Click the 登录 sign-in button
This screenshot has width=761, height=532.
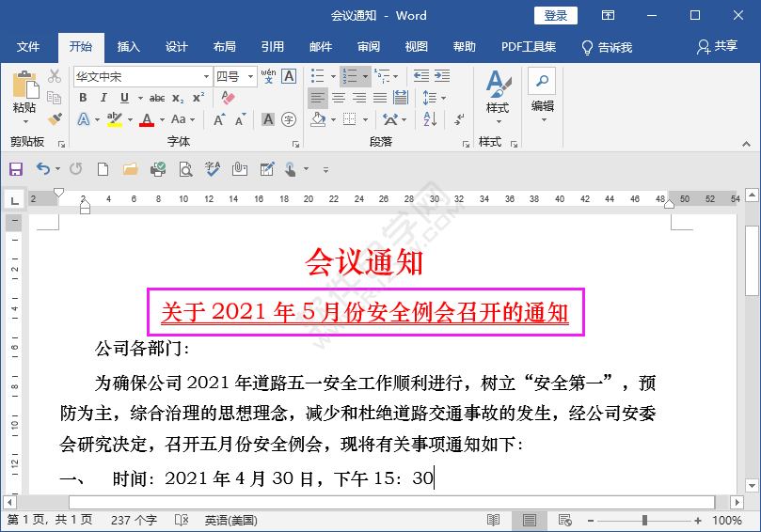tap(556, 16)
